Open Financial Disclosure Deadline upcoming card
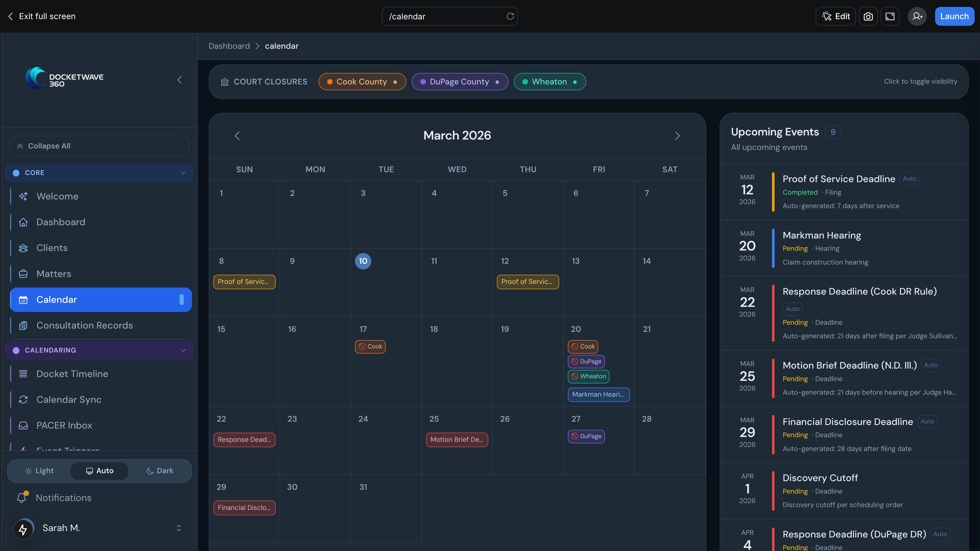This screenshot has width=980, height=551. tap(844, 435)
